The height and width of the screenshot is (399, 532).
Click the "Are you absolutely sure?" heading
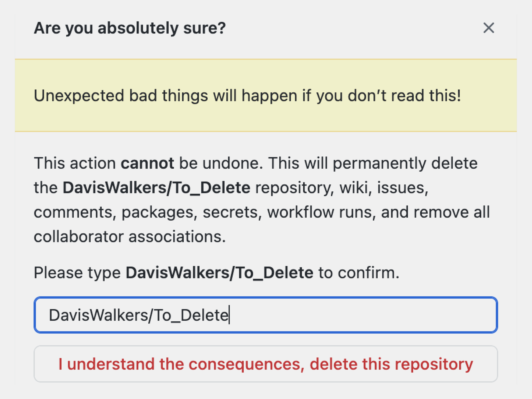pyautogui.click(x=130, y=28)
